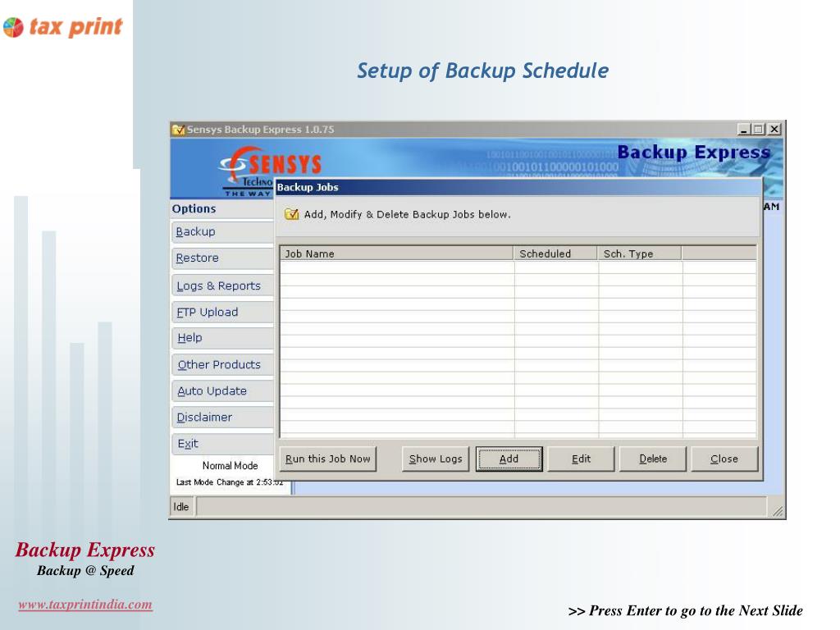Click the window resize grip at status bar

click(x=778, y=512)
